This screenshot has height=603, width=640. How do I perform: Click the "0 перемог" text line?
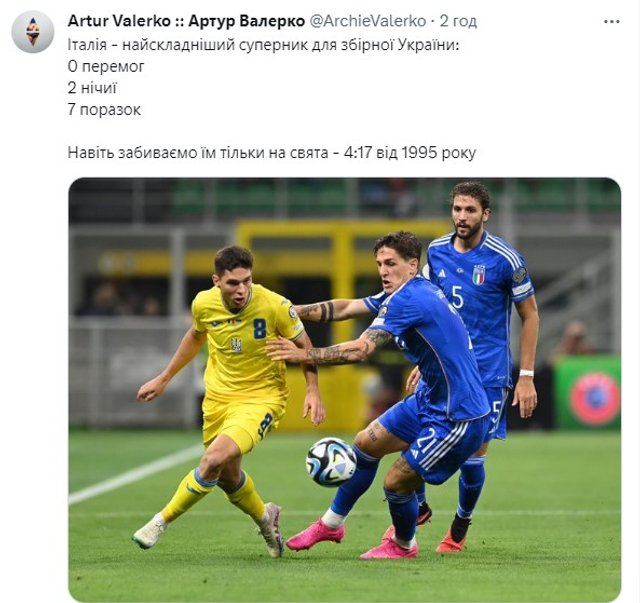pos(106,65)
